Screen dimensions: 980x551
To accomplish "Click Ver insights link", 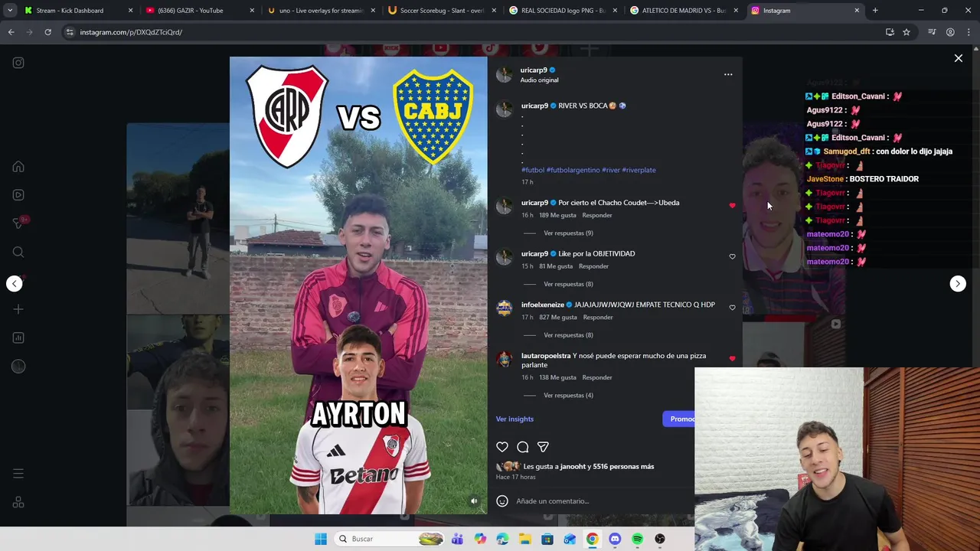I will (514, 419).
